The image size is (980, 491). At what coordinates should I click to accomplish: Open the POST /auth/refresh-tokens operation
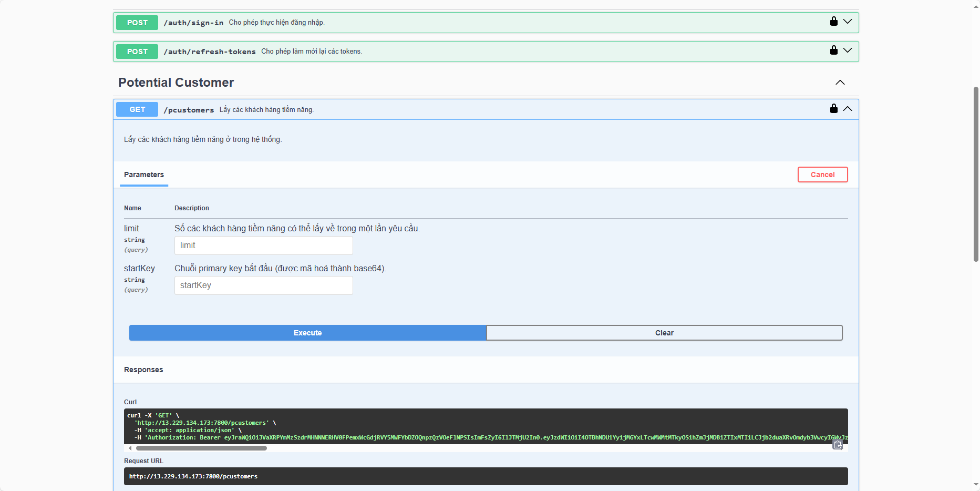click(209, 52)
